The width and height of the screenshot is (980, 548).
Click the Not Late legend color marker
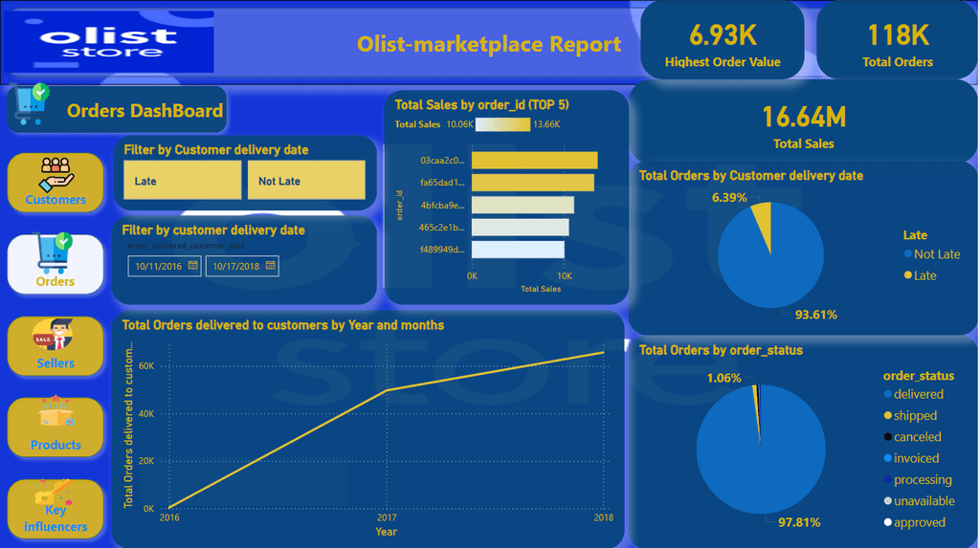(907, 253)
